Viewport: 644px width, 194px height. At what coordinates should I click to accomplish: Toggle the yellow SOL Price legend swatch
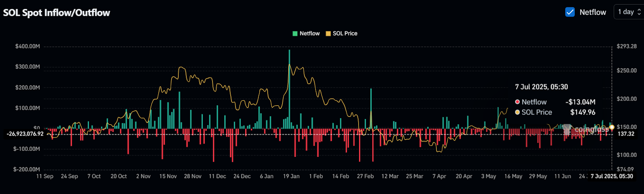point(328,33)
